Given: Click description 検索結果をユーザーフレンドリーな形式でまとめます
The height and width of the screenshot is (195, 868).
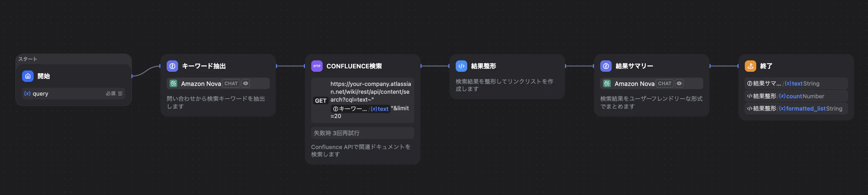Looking at the screenshot, I should (651, 102).
